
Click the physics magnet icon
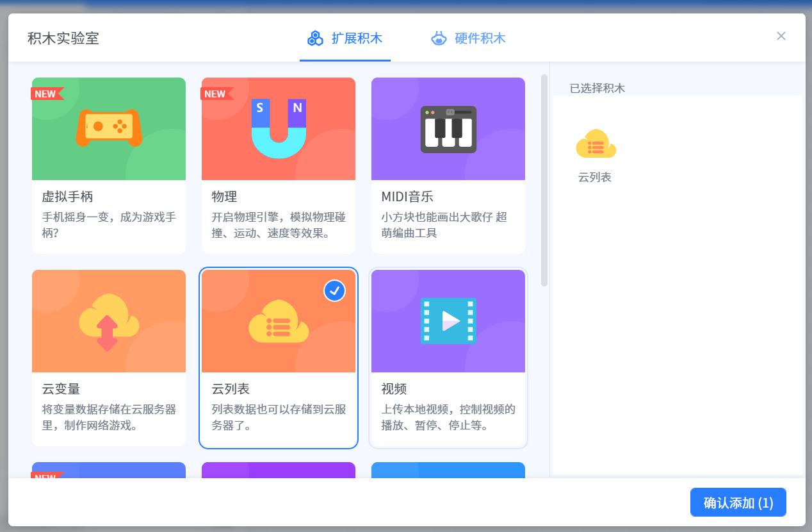click(279, 129)
